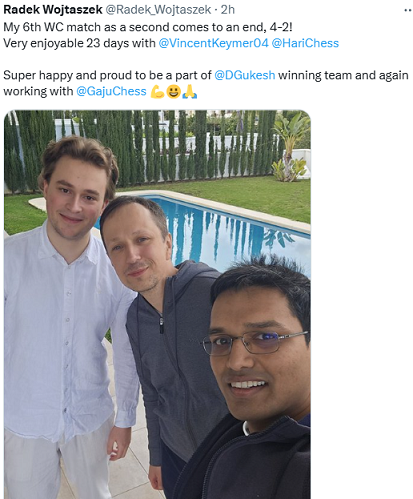Image resolution: width=413 pixels, height=499 pixels.
Task: Open the three-dot more options menu
Action: click(407, 10)
